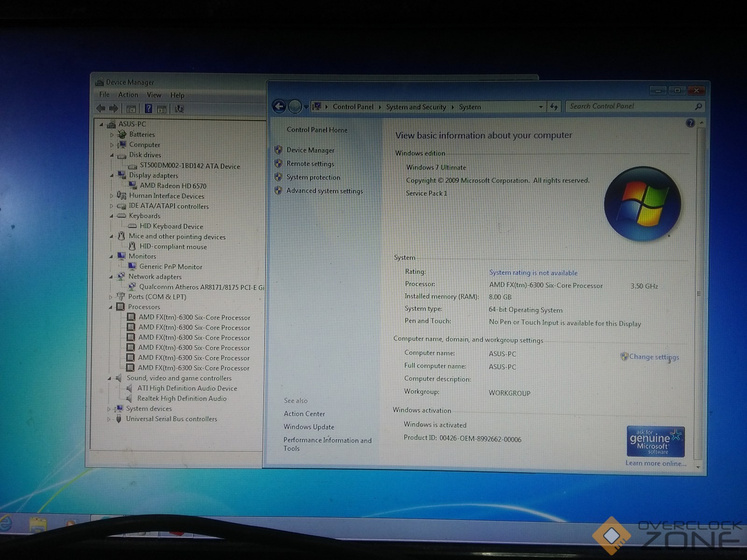Open Control Panel Home link

tap(317, 130)
